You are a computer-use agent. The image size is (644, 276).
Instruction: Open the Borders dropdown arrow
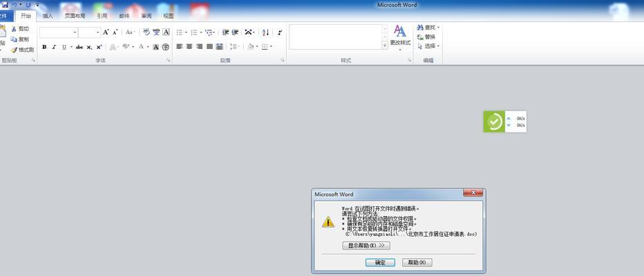(x=271, y=47)
